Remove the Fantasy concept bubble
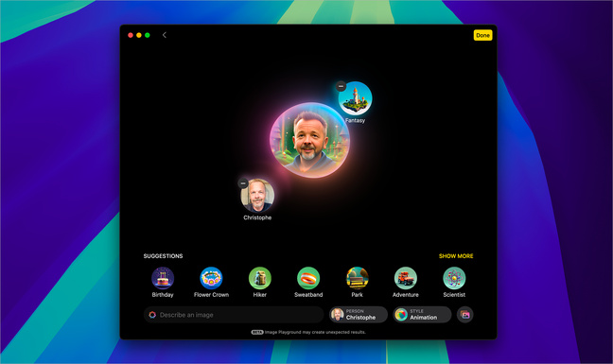The image size is (613, 364). click(341, 86)
